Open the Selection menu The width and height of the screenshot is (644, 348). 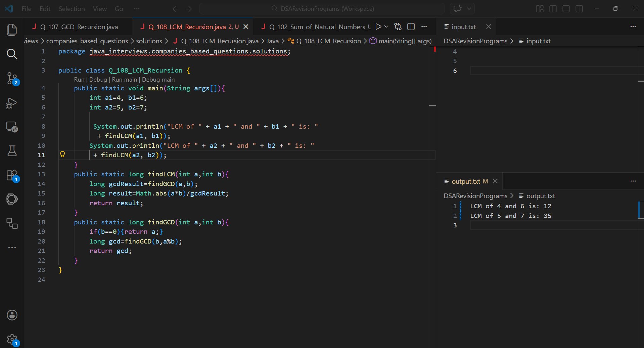[x=72, y=9]
